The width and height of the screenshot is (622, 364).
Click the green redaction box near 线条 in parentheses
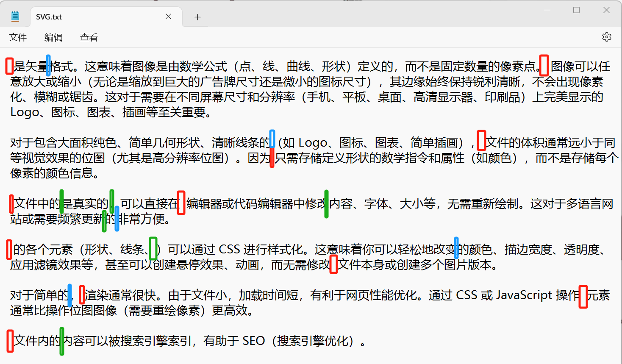(153, 249)
